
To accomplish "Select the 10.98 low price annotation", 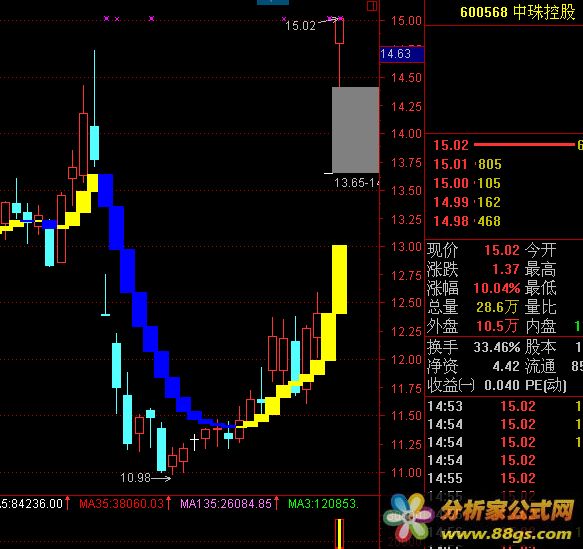I will (136, 478).
